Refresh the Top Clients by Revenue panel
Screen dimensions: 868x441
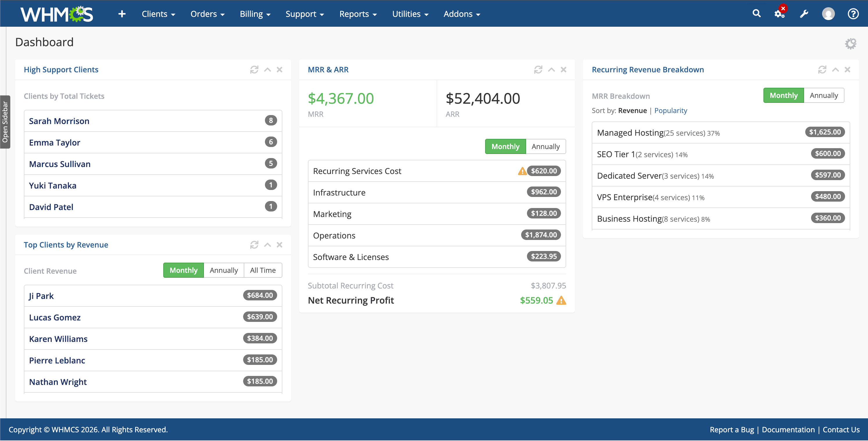pyautogui.click(x=254, y=245)
